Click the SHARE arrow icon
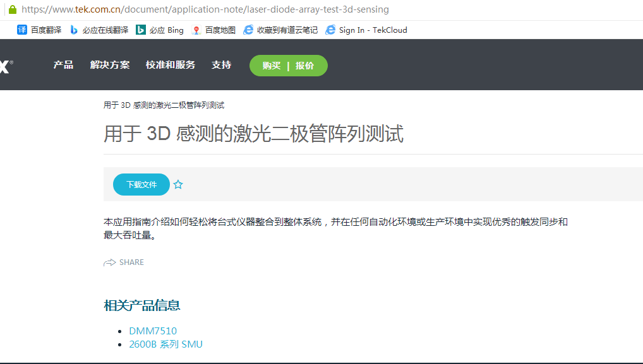This screenshot has height=364, width=643. pyautogui.click(x=110, y=262)
